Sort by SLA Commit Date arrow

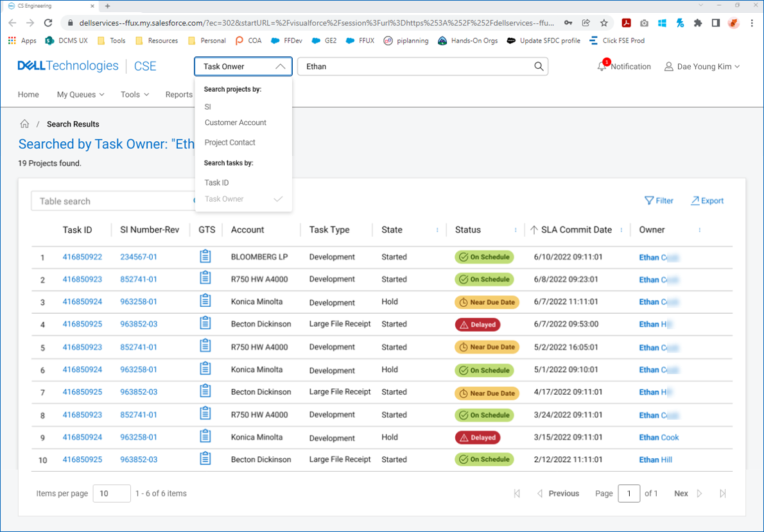coord(534,230)
